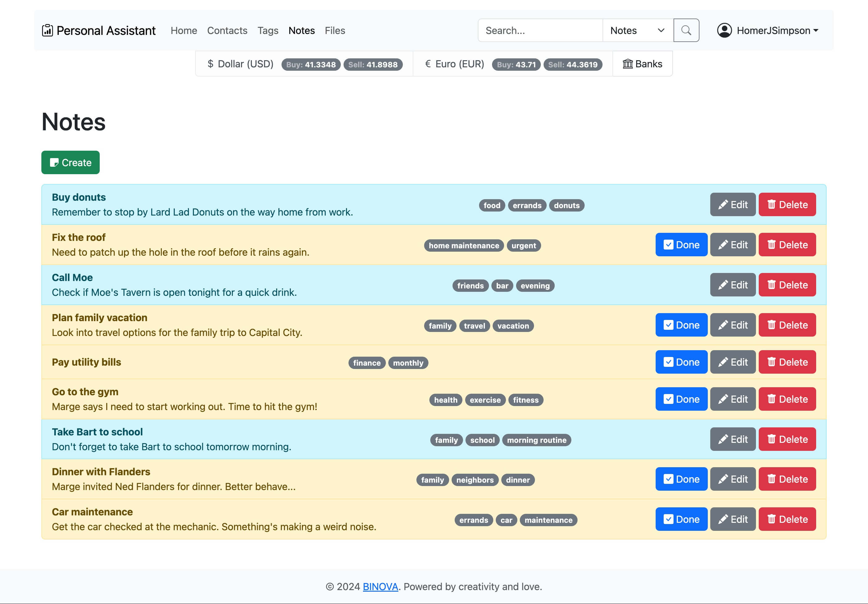Click the USD Sell: 41.8988 badge
Image resolution: width=868 pixels, height=604 pixels.
373,65
